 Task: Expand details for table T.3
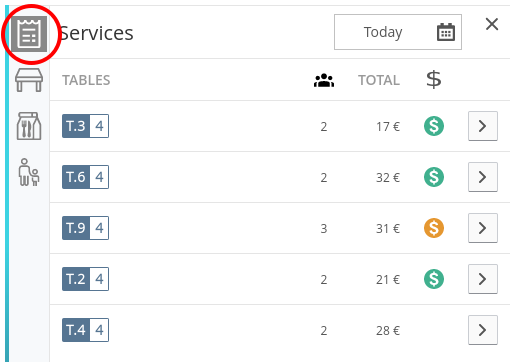(483, 126)
